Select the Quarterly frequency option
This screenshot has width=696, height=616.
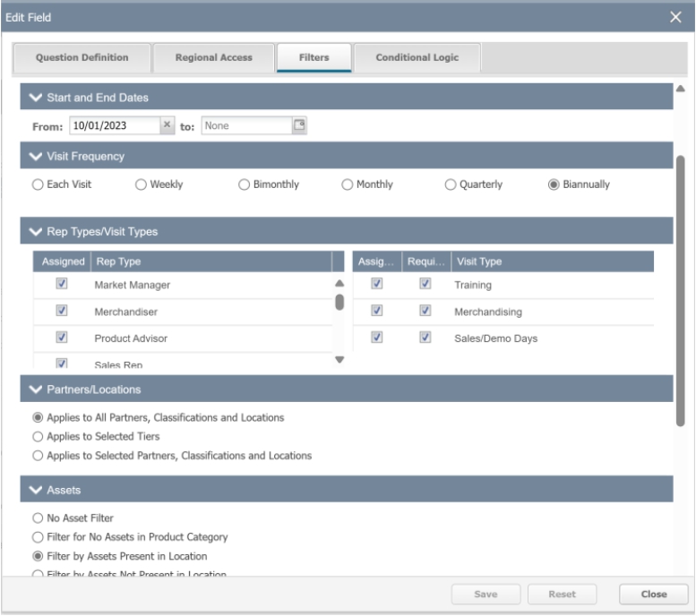click(450, 184)
